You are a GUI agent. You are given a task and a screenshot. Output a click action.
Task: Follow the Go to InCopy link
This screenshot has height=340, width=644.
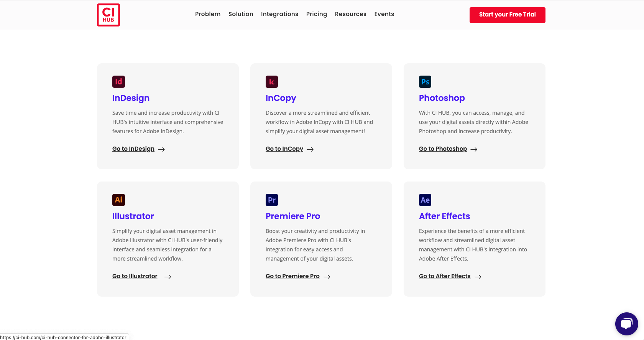pyautogui.click(x=284, y=149)
